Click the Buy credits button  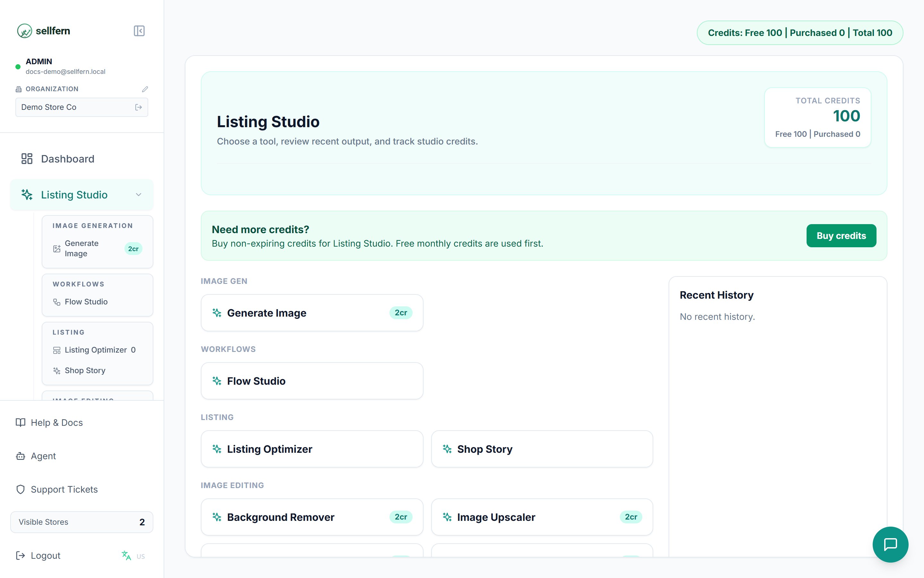coord(841,235)
